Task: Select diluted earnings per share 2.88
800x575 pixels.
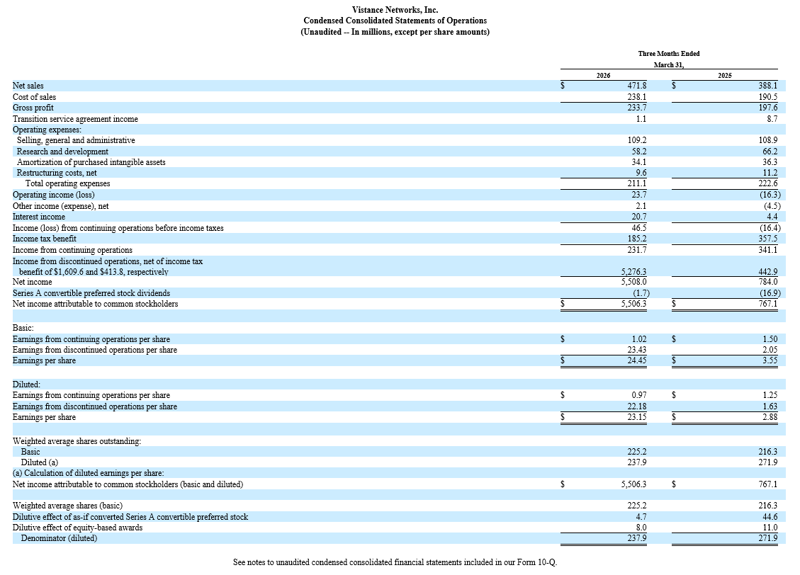Action: tap(770, 417)
